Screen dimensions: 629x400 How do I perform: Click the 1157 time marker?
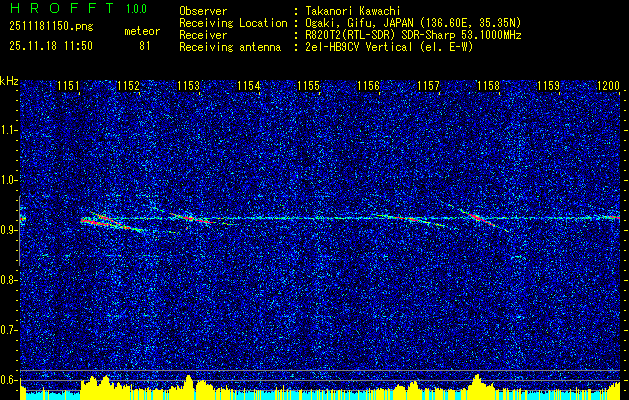click(429, 86)
